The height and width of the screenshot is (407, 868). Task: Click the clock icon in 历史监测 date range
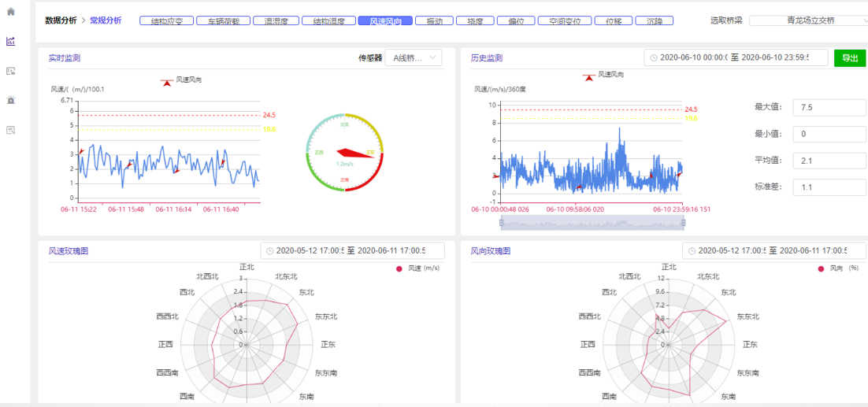pyautogui.click(x=654, y=57)
